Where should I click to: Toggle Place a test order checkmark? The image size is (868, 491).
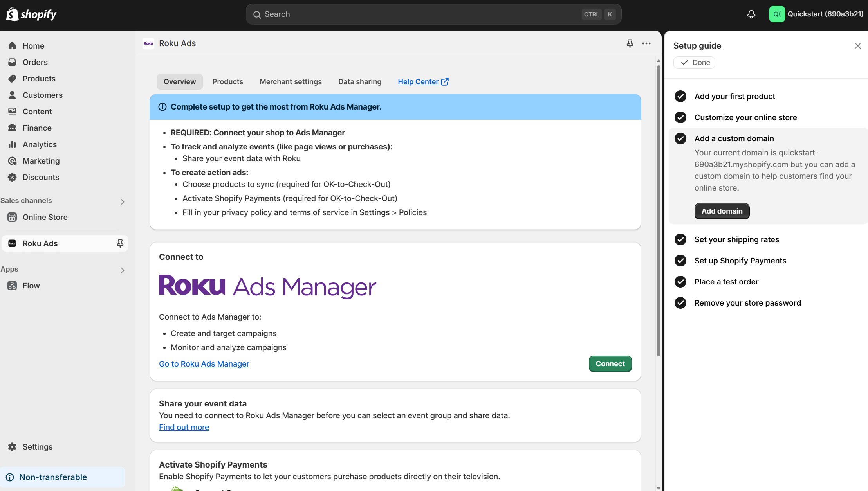point(680,282)
